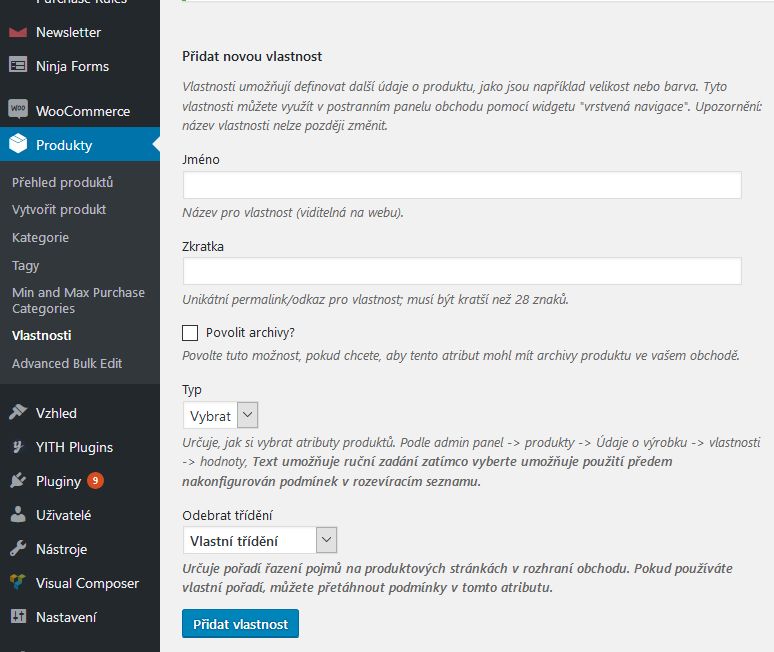Click the Visual Composer icon

tap(18, 583)
